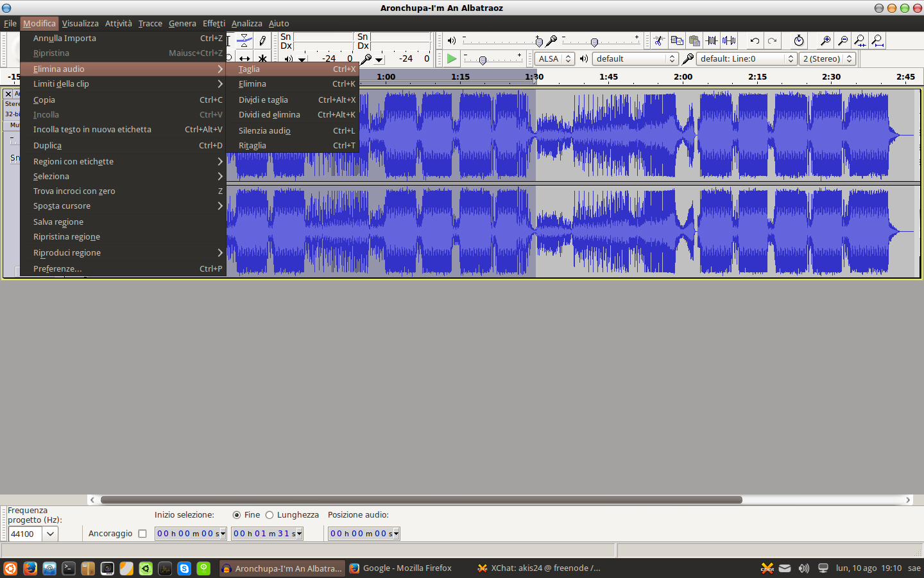Open Firefox from the taskbar launcher
The width and height of the screenshot is (924, 578).
click(30, 568)
